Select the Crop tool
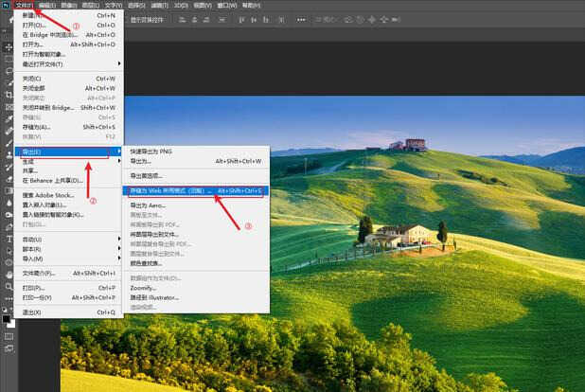The image size is (585, 392). (9, 95)
